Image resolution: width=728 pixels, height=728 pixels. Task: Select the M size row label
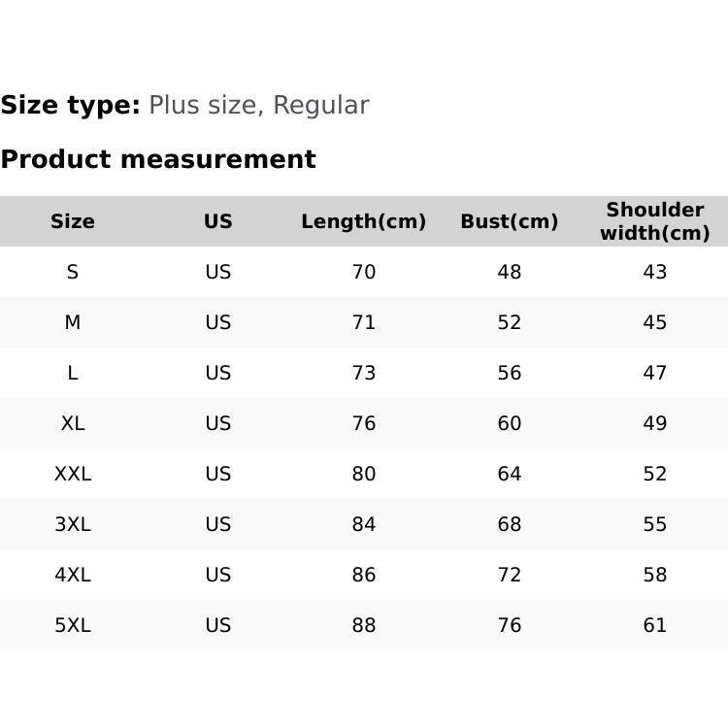coord(73,322)
